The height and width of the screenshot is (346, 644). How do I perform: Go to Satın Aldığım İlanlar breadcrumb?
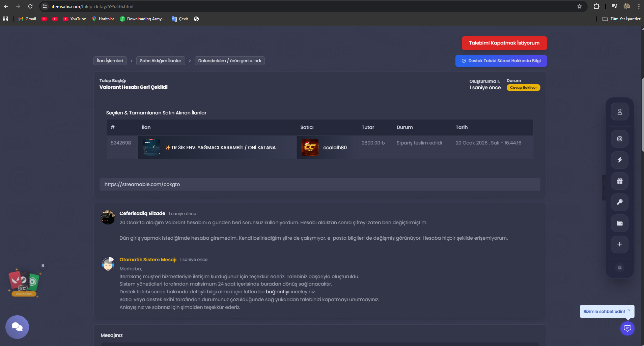(161, 61)
